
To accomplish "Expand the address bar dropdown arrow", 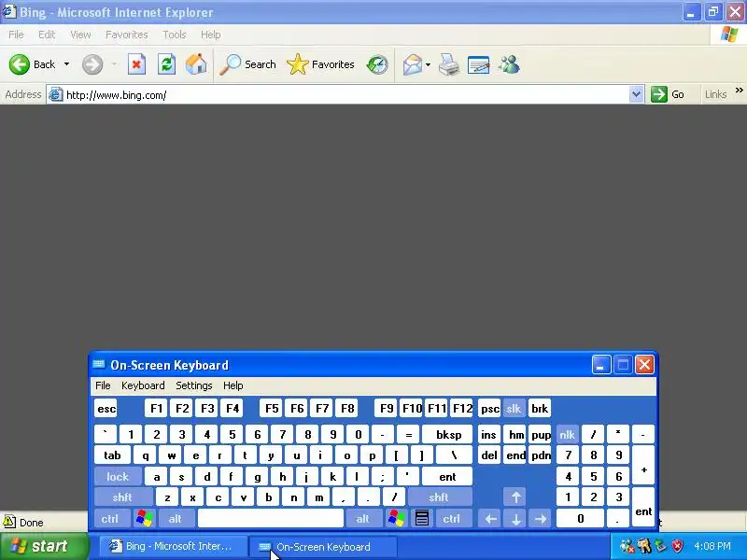I will (636, 94).
